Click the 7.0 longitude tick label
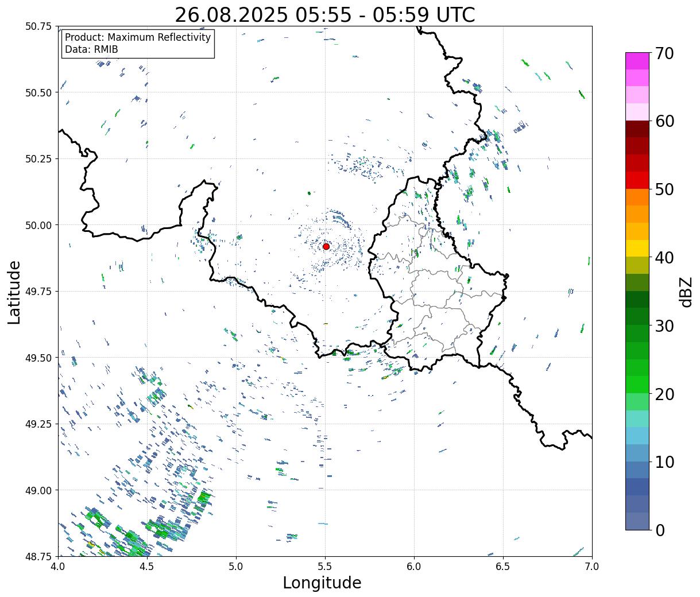This screenshot has height=597, width=700. (x=592, y=567)
